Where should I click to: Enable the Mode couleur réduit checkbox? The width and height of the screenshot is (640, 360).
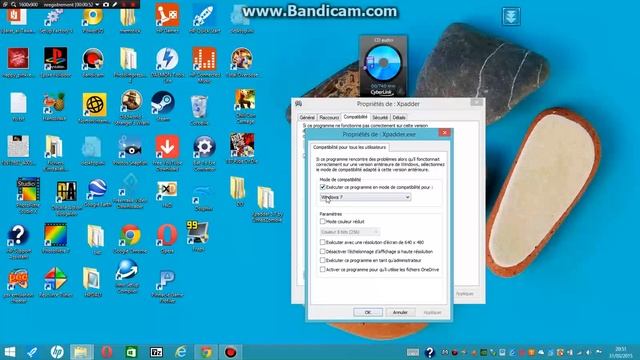[x=323, y=221]
